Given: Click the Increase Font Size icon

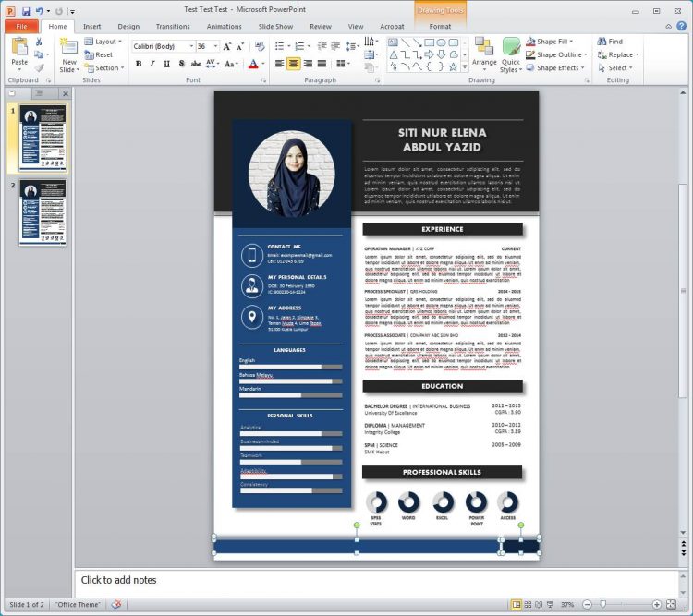Looking at the screenshot, I should [226, 45].
